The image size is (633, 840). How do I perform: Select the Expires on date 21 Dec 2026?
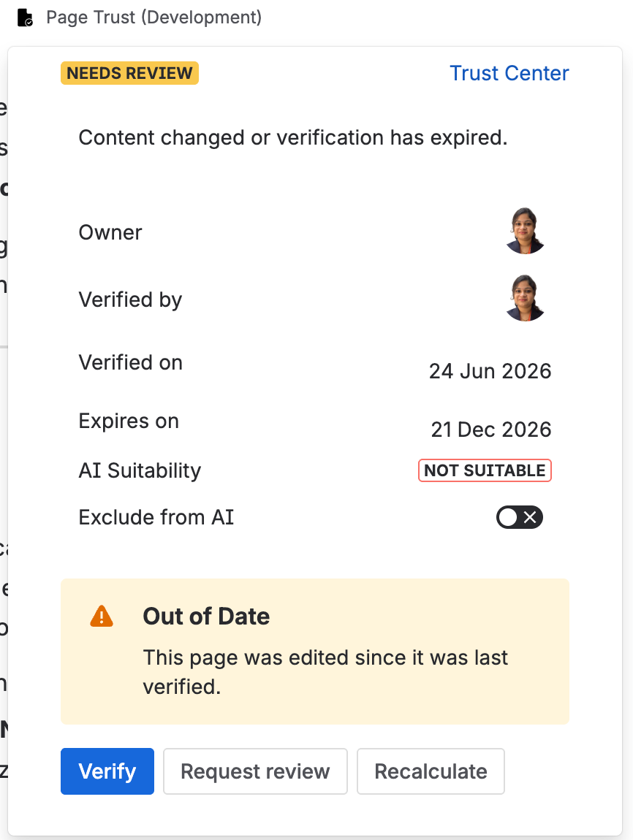(x=491, y=429)
